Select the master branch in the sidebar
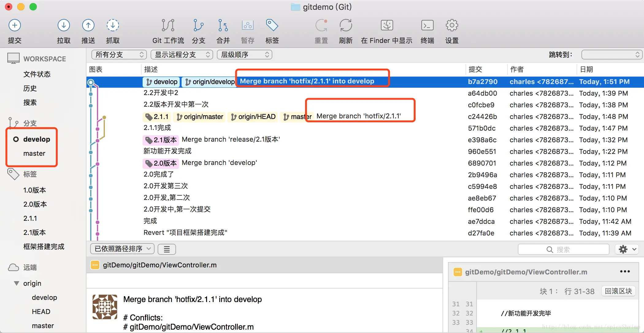The width and height of the screenshot is (644, 333). [34, 153]
